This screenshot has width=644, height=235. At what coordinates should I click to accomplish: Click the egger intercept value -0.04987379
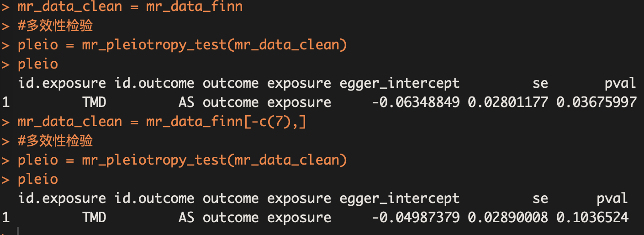[x=416, y=218]
